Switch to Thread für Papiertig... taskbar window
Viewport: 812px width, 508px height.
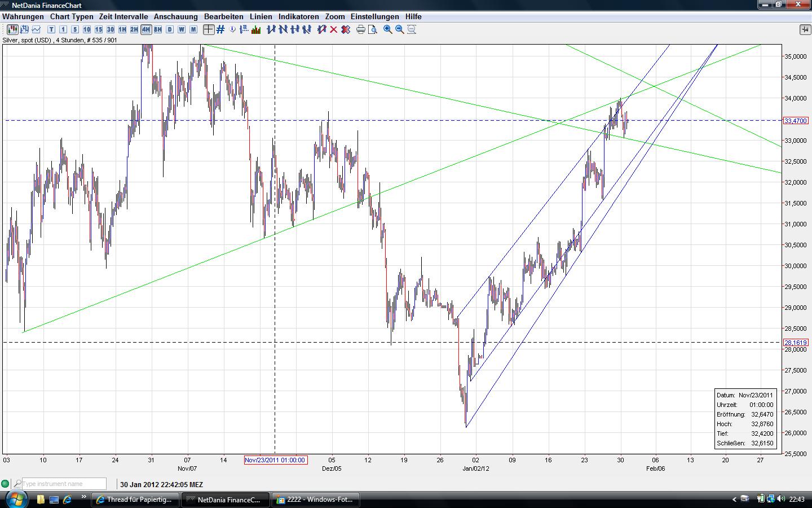[x=135, y=500]
